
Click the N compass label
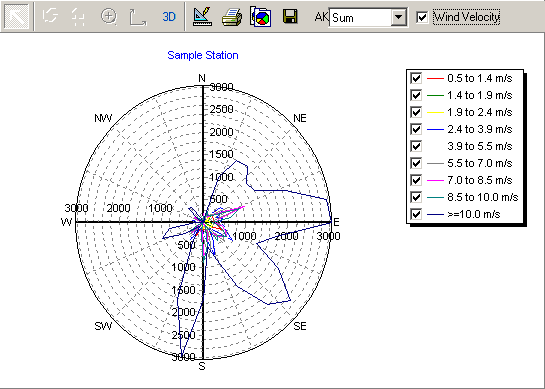(x=202, y=78)
